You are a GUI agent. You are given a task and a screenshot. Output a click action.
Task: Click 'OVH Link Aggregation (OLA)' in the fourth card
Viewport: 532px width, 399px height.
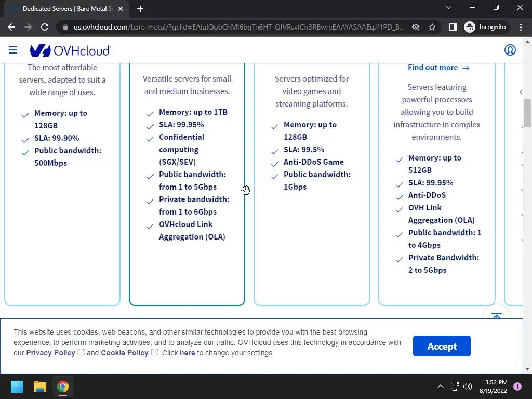point(441,214)
